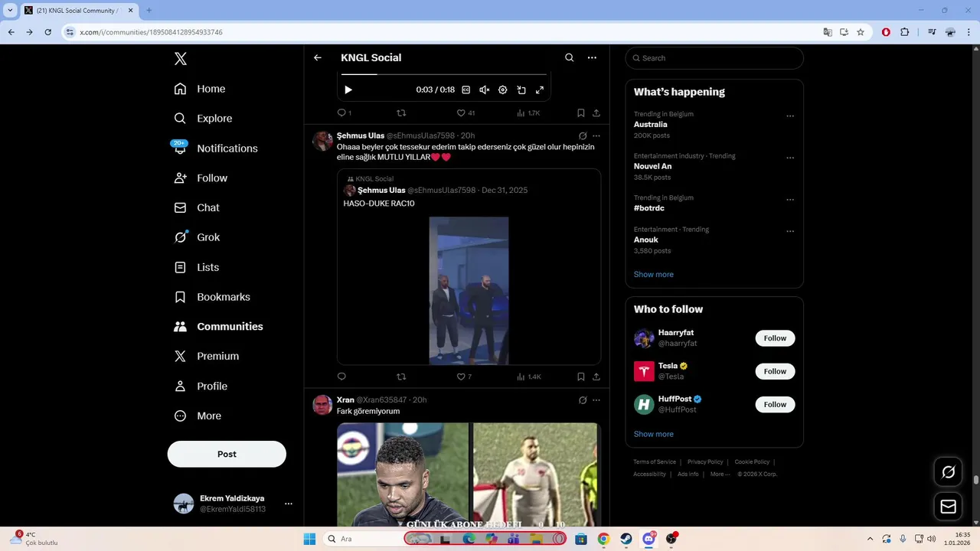Open more options for Nouvel An trend
980x551 pixels.
coord(790,158)
